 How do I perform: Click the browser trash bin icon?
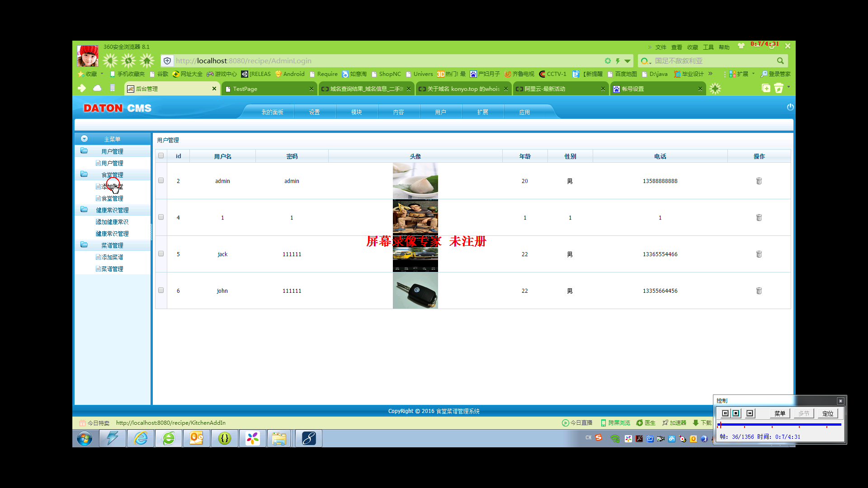[778, 88]
